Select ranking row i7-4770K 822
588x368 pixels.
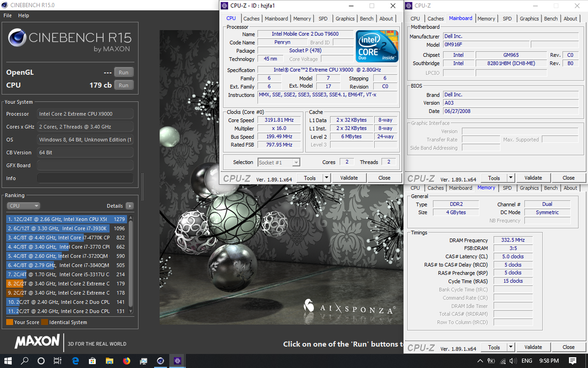66,237
